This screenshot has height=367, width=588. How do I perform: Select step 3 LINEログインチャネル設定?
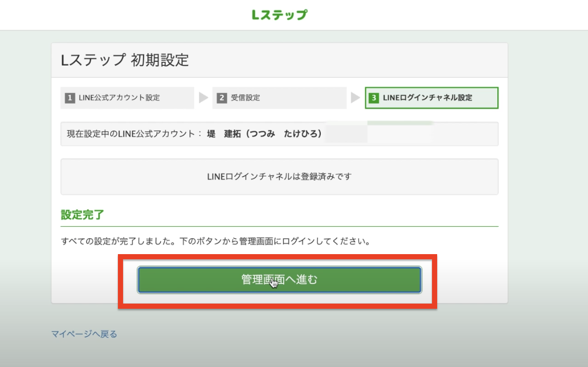pyautogui.click(x=431, y=98)
